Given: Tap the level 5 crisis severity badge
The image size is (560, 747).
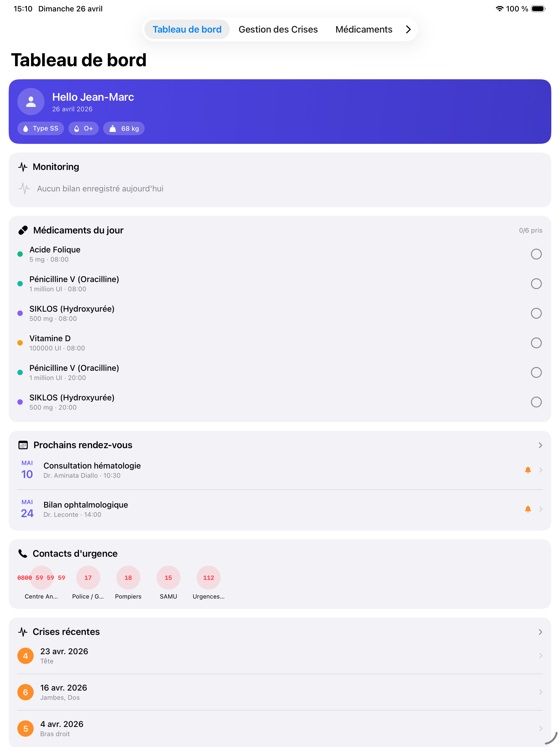Looking at the screenshot, I should [x=25, y=729].
